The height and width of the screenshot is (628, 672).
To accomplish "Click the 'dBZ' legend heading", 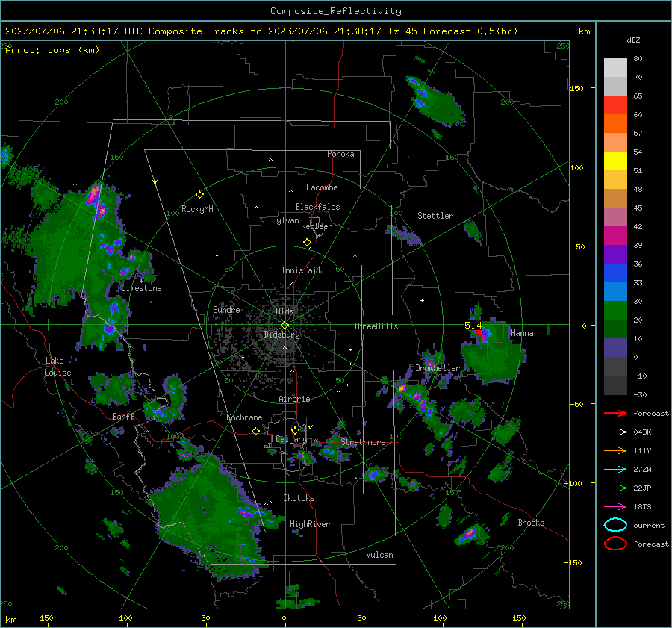I will pos(633,40).
